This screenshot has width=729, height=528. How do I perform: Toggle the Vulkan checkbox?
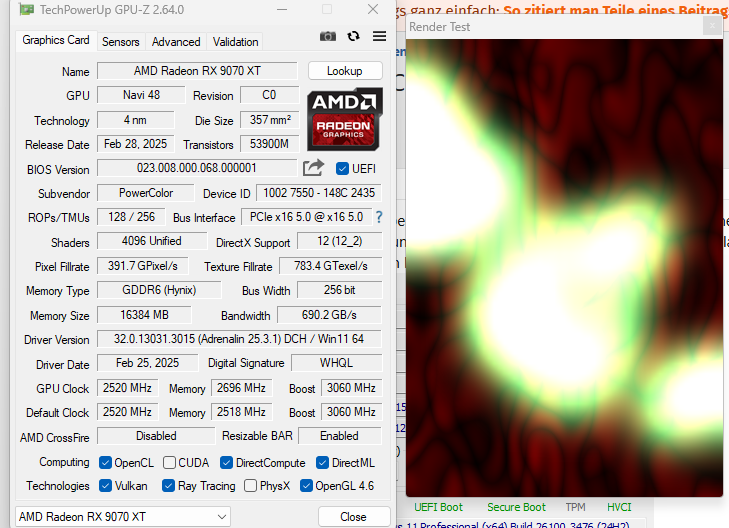(106, 486)
